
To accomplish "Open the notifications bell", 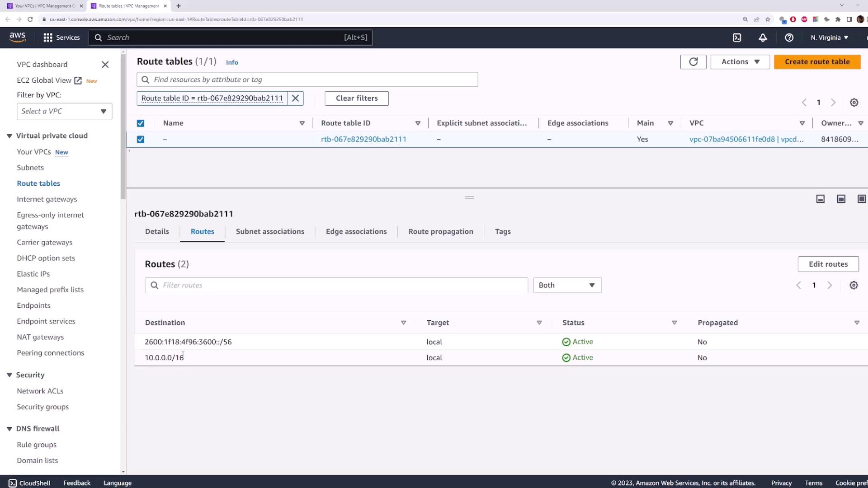I will (x=763, y=38).
